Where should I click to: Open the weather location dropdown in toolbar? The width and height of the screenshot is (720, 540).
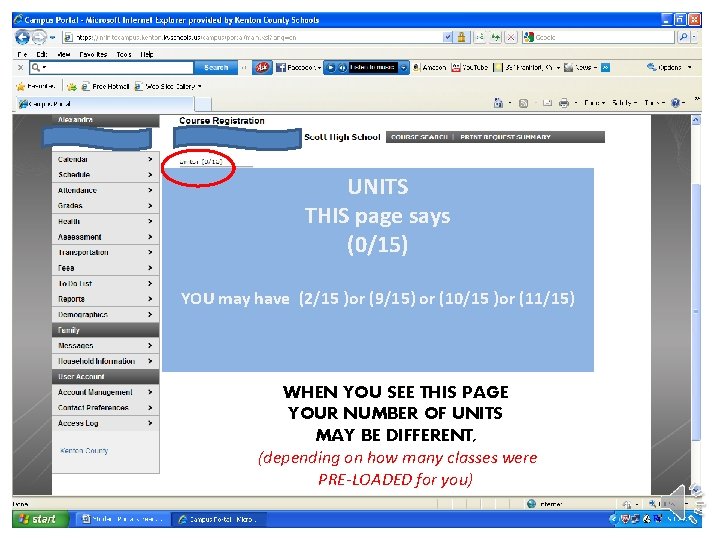coord(558,68)
